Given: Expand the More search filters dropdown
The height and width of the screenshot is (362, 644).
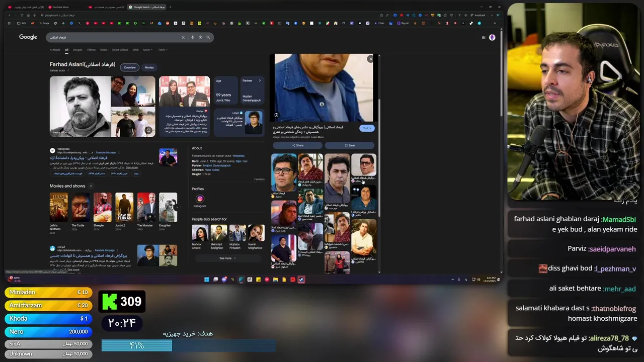Looking at the screenshot, I should click(147, 50).
